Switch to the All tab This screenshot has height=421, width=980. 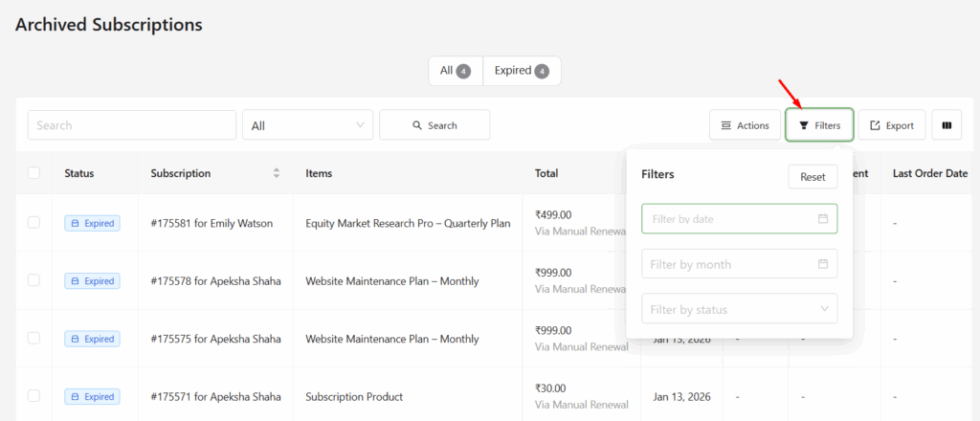click(455, 71)
